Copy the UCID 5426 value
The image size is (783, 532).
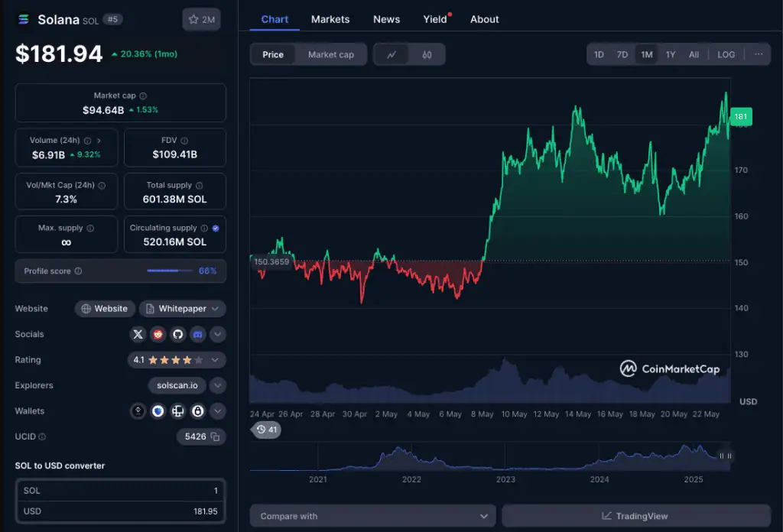coord(215,436)
